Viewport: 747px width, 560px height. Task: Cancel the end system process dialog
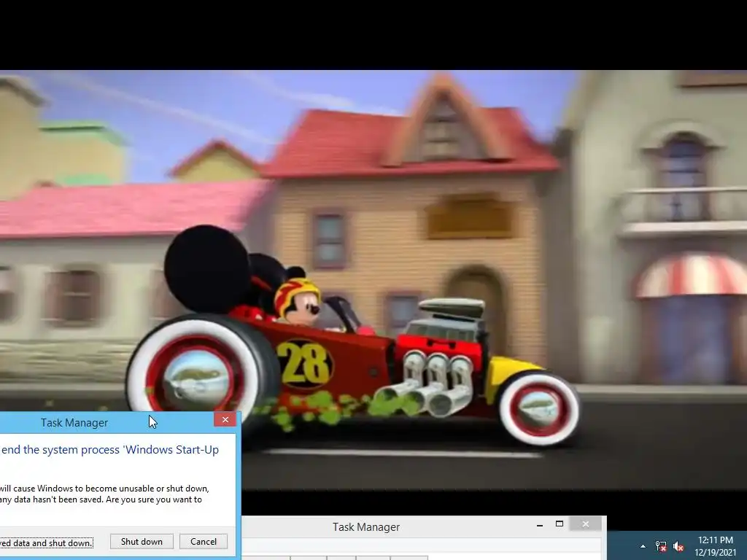[x=204, y=542]
